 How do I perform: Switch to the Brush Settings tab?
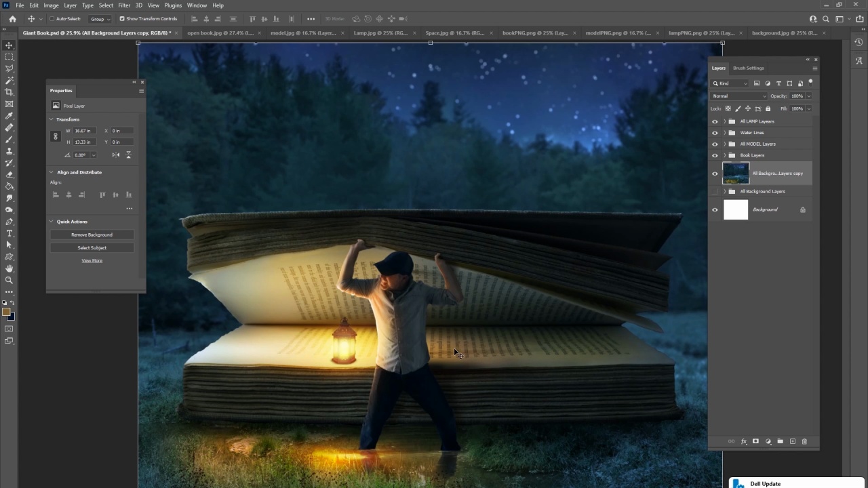click(x=748, y=68)
